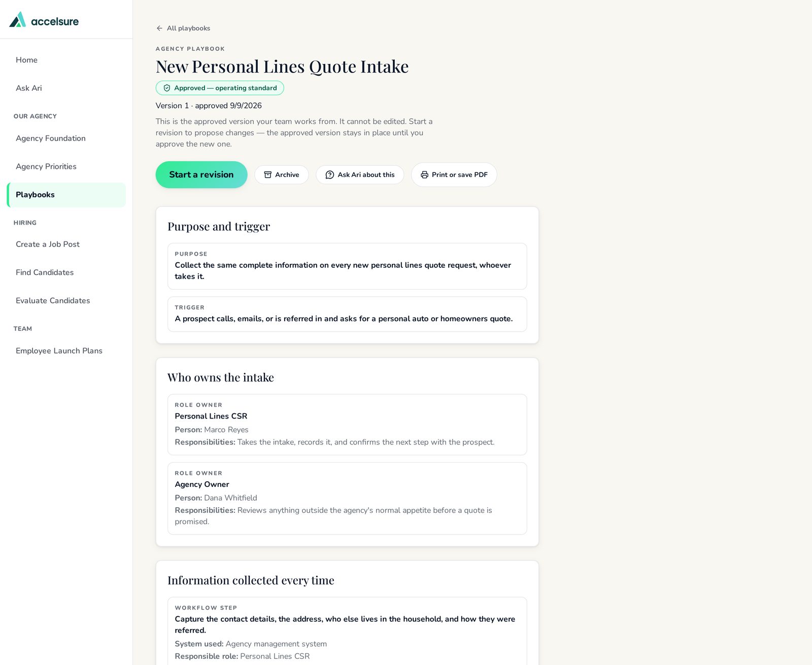Select the Personal Lines CSR role card

(x=347, y=425)
